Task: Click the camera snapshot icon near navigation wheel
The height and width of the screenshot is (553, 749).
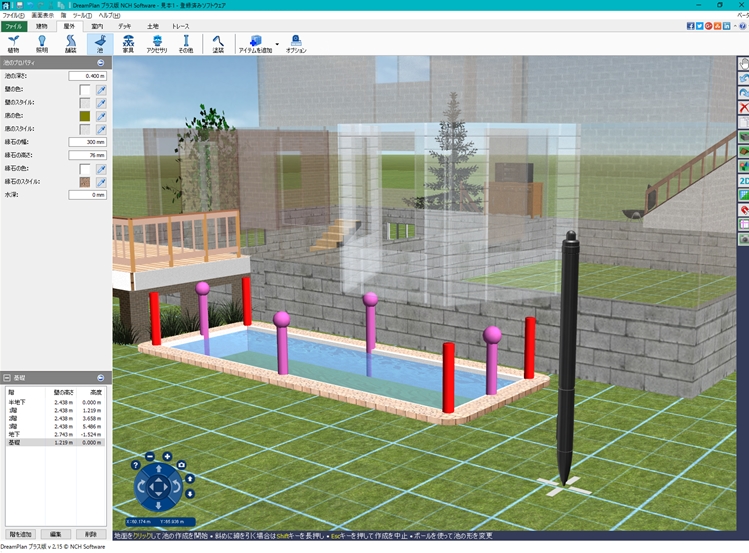Action: click(x=181, y=465)
